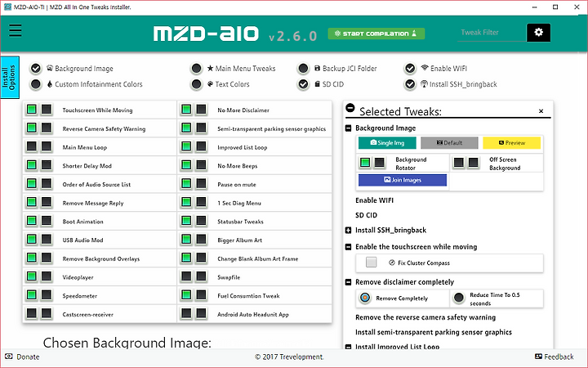The width and height of the screenshot is (588, 368).
Task: Collapse Install Improved List Loop section
Action: point(348,347)
